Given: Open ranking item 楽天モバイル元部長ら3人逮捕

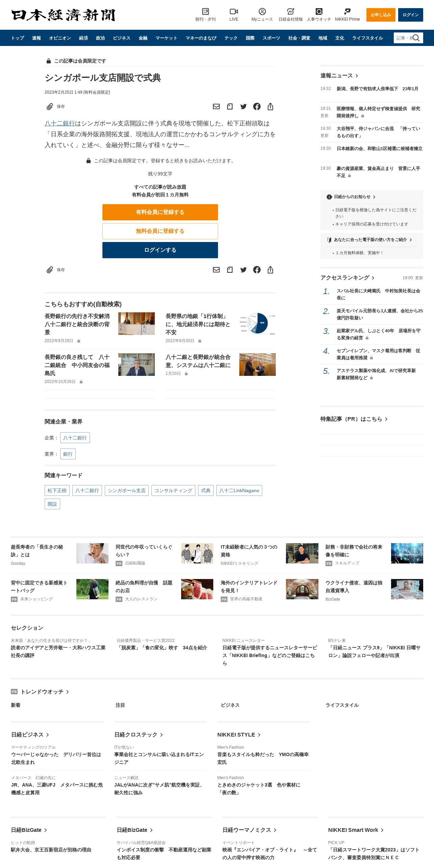Looking at the screenshot, I should click(x=380, y=314).
